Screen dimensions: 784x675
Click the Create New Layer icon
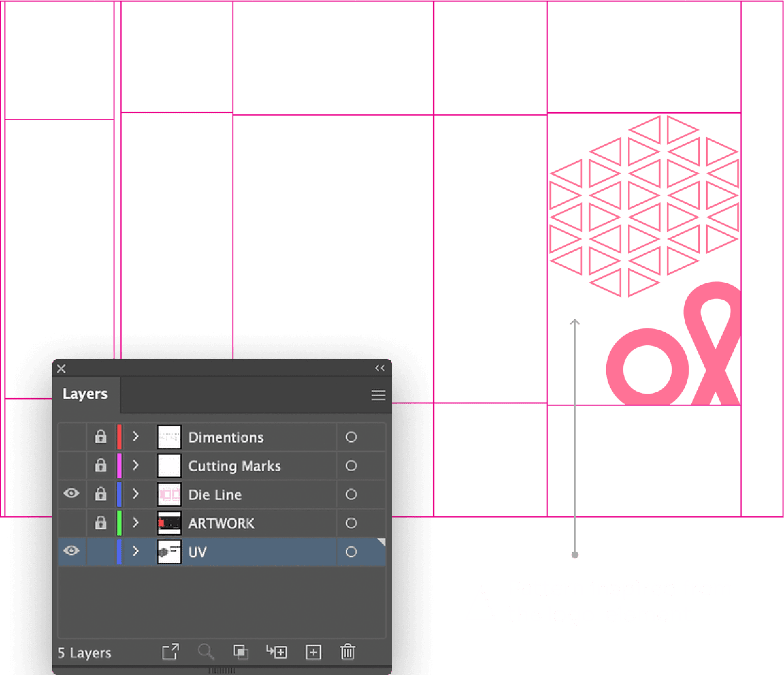pos(313,652)
